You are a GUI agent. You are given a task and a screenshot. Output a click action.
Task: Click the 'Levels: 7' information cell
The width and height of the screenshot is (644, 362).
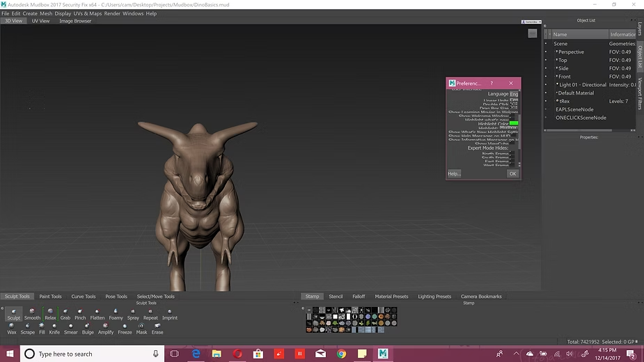618,101
